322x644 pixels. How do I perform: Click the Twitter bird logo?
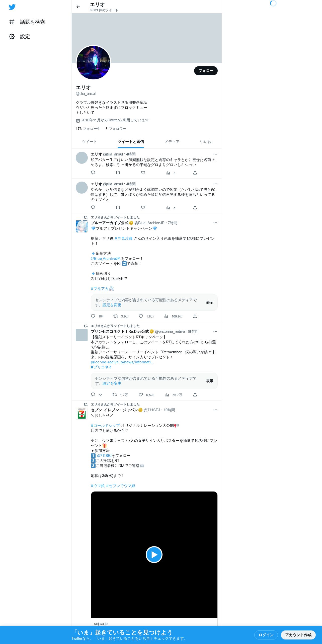[12, 7]
